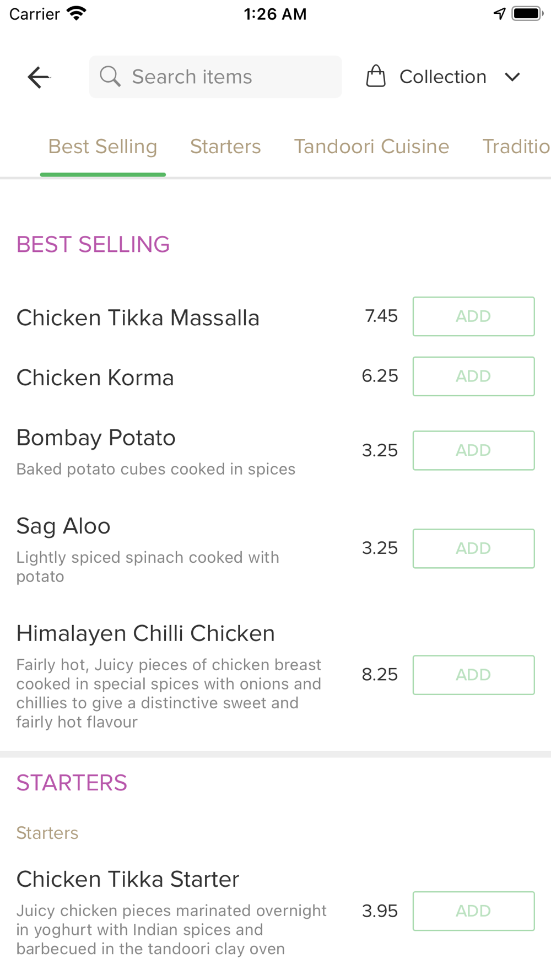Image resolution: width=551 pixels, height=980 pixels.
Task: Tap the shopping bag icon
Action: [376, 76]
